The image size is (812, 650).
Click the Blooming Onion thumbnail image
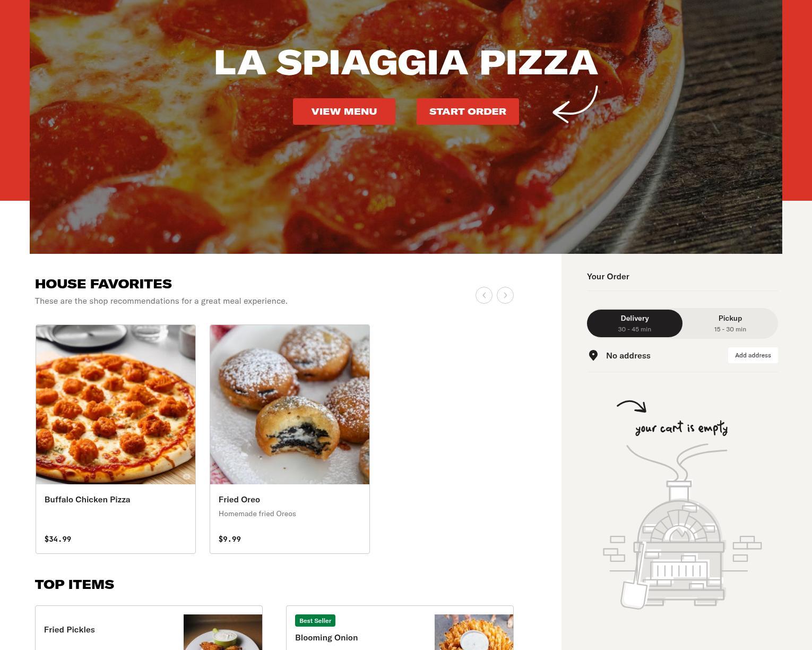(x=474, y=632)
